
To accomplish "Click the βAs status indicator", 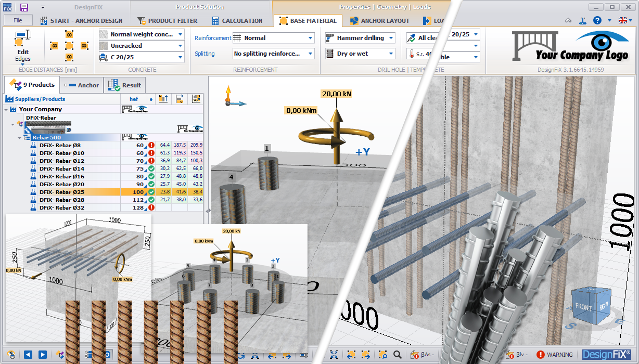I will (x=421, y=355).
